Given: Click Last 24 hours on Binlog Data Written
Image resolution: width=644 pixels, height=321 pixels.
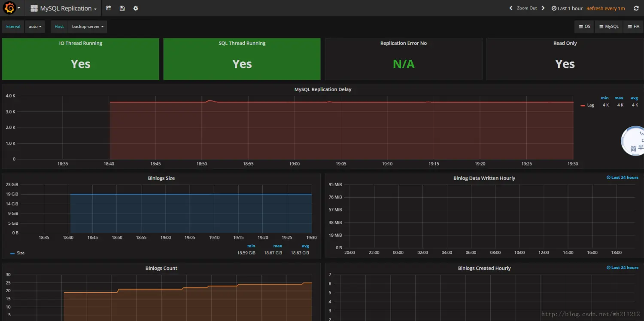Looking at the screenshot, I should click(623, 177).
